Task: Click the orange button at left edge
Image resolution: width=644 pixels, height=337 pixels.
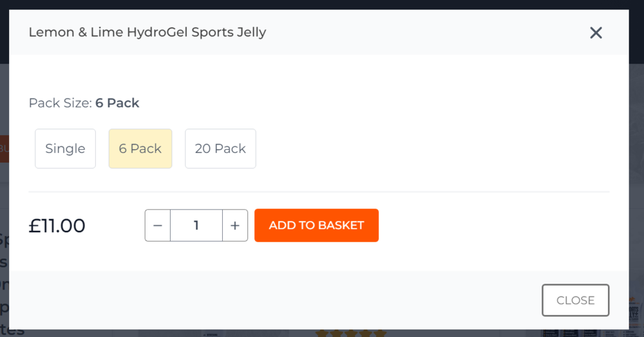Action: pyautogui.click(x=4, y=149)
